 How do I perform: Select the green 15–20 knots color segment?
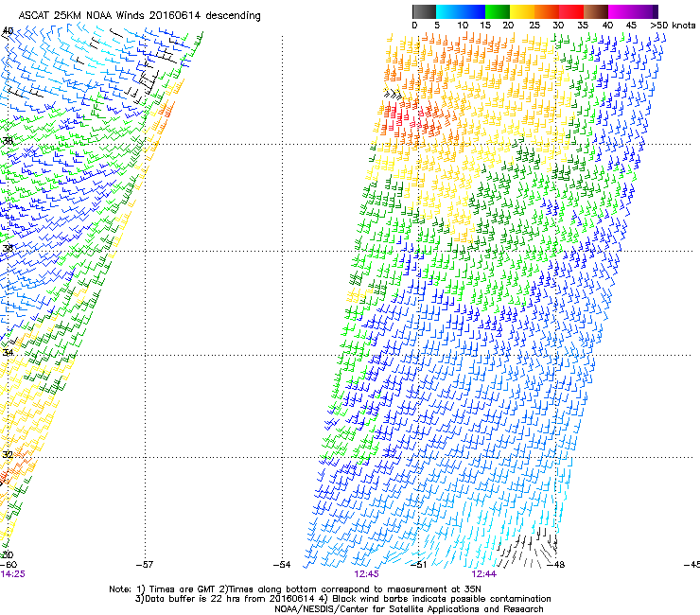pos(498,11)
